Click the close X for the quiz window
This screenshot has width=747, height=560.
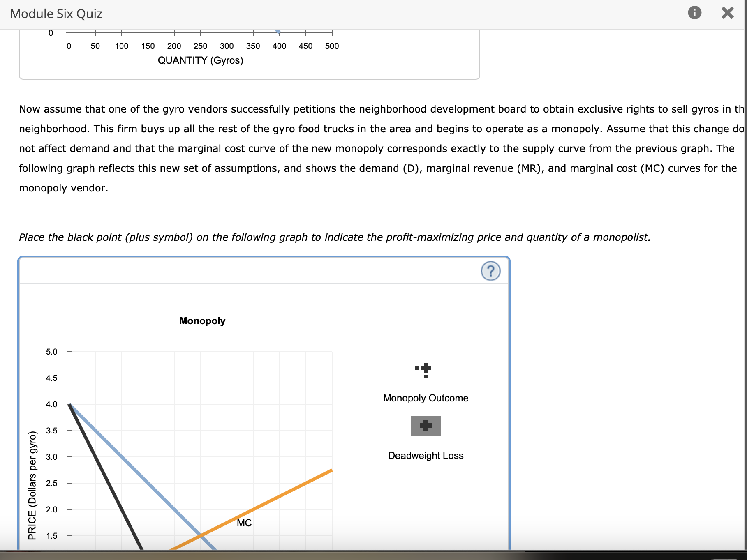point(727,13)
